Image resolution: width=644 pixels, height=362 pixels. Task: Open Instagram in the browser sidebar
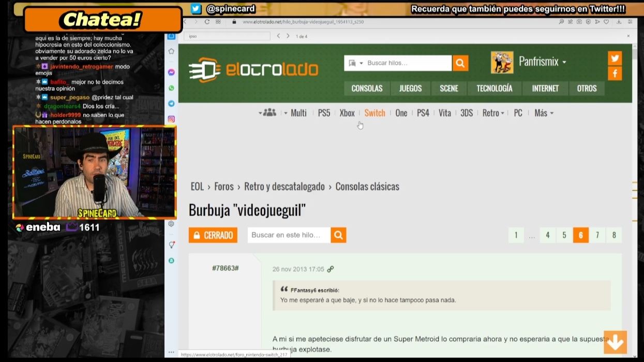(x=171, y=119)
